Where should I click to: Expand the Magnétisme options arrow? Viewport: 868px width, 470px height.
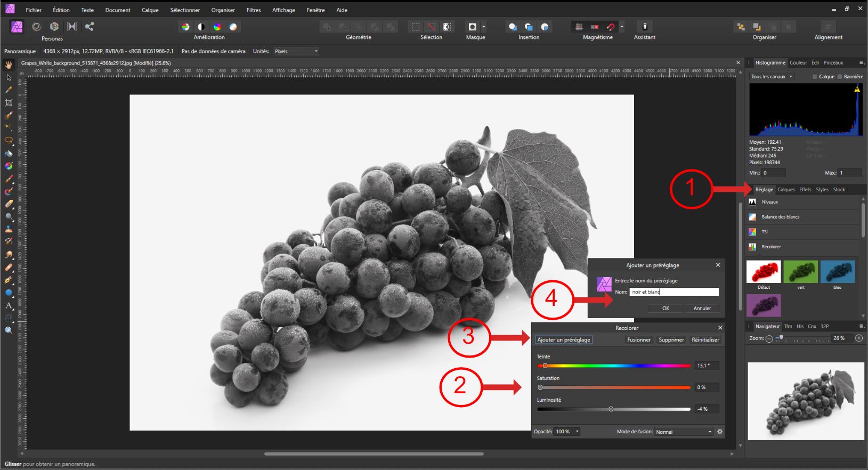(x=622, y=27)
